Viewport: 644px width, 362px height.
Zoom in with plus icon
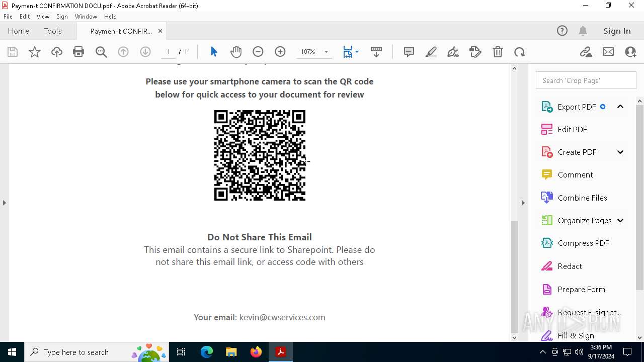[x=280, y=52]
